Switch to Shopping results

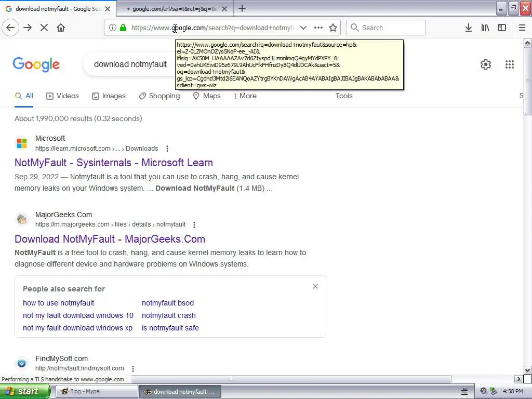159,96
